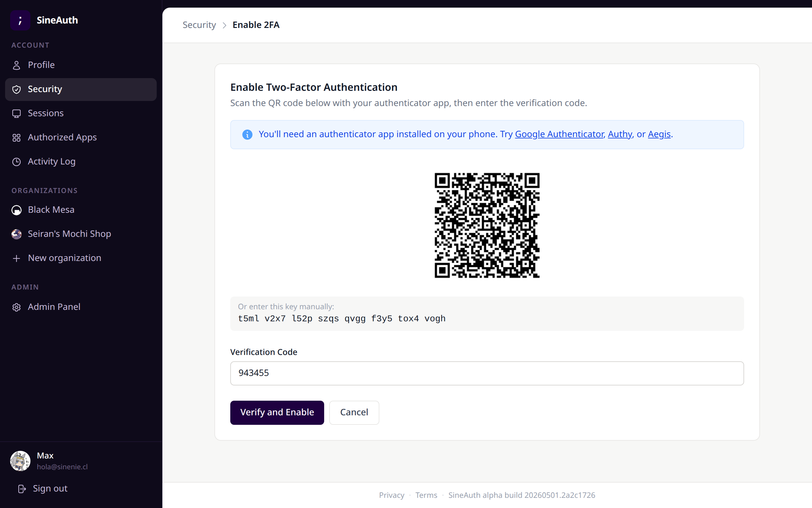
Task: Go to Sessions
Action: point(81,114)
